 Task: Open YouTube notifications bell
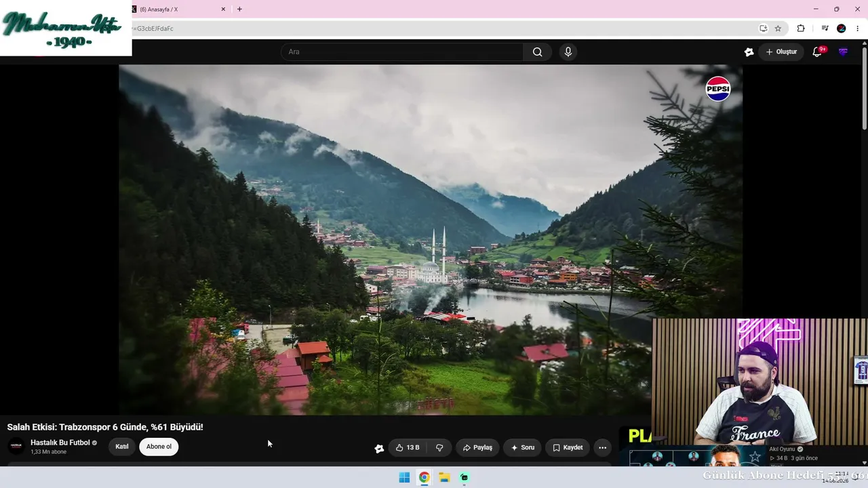[x=818, y=52]
